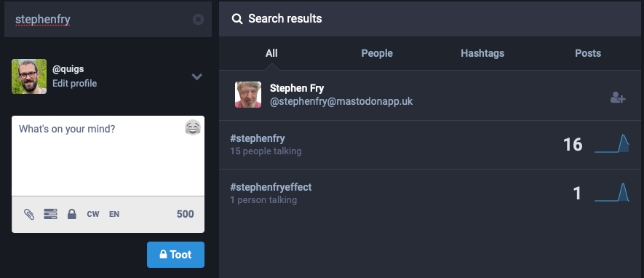Screen dimensions: 644x278
Task: Attach media with the paperclip icon
Action: click(29, 214)
